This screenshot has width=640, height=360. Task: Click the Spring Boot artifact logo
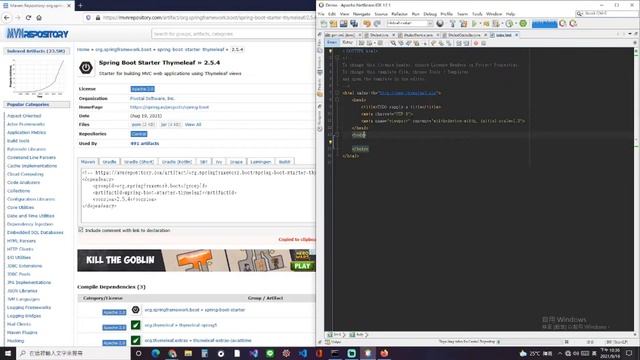coord(86,67)
